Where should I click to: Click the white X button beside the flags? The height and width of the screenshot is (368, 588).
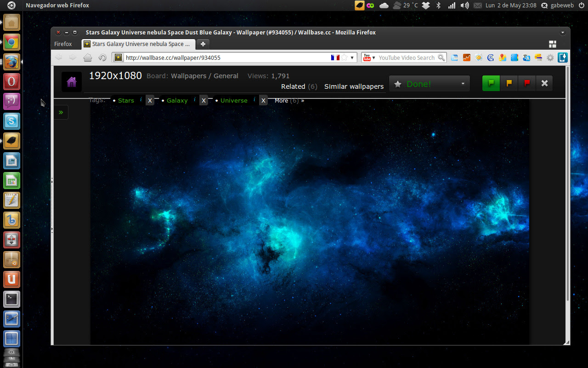544,83
